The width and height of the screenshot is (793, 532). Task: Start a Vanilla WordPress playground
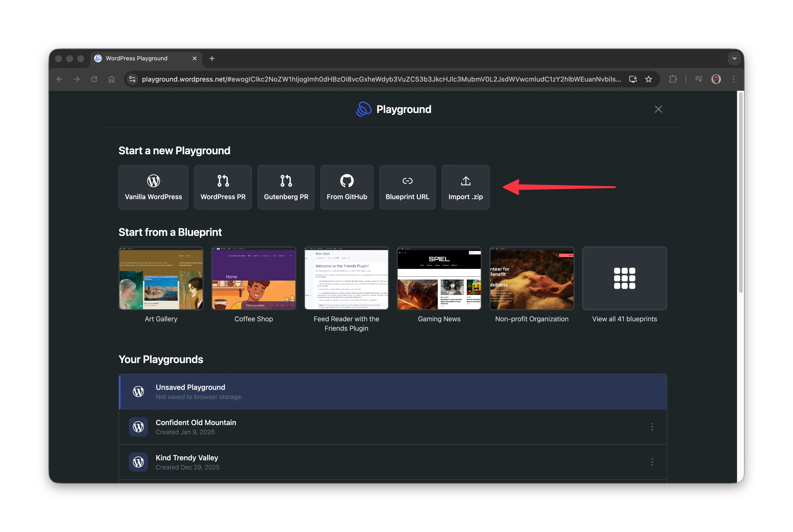tap(153, 187)
